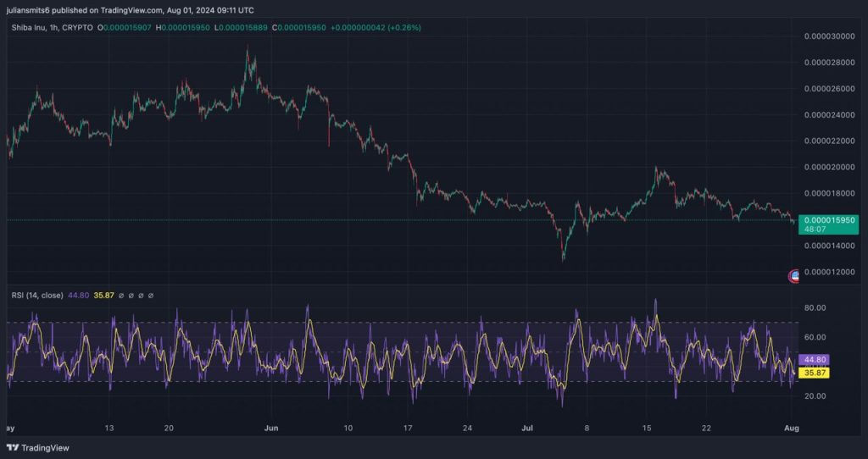Click price axis label 0.000014000
Screen dimensions: 868x459
pos(829,246)
